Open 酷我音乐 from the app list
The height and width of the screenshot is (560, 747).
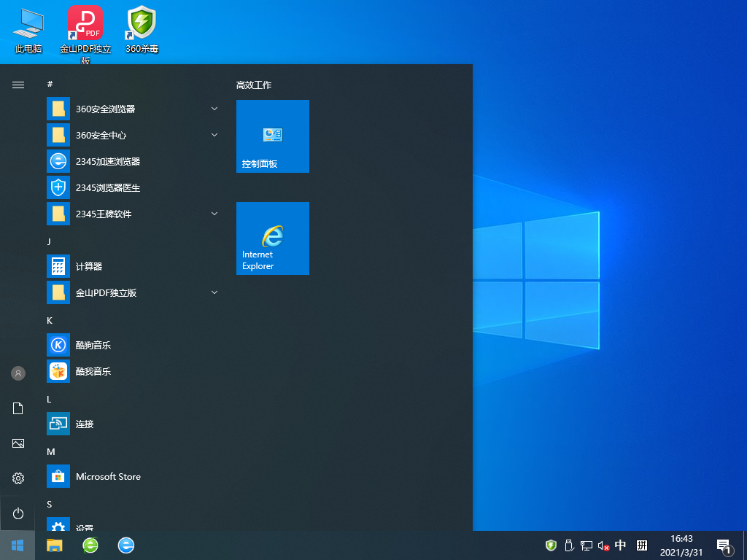[x=93, y=371]
